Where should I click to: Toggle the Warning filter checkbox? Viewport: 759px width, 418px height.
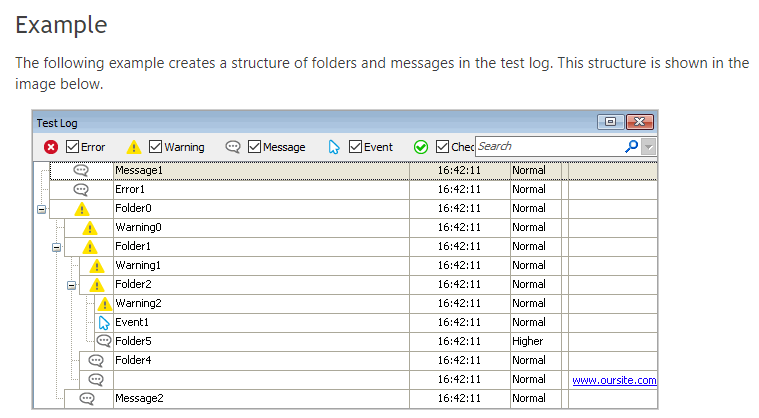coord(156,147)
